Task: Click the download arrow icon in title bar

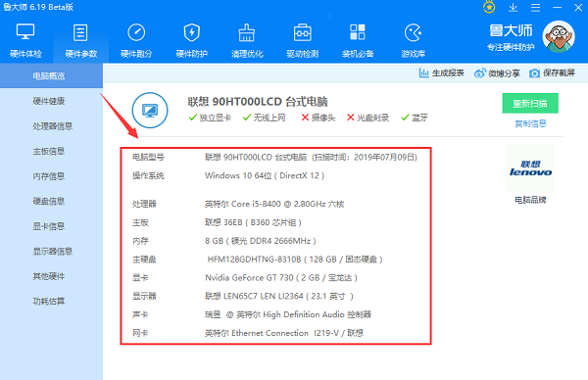Action: tap(513, 7)
